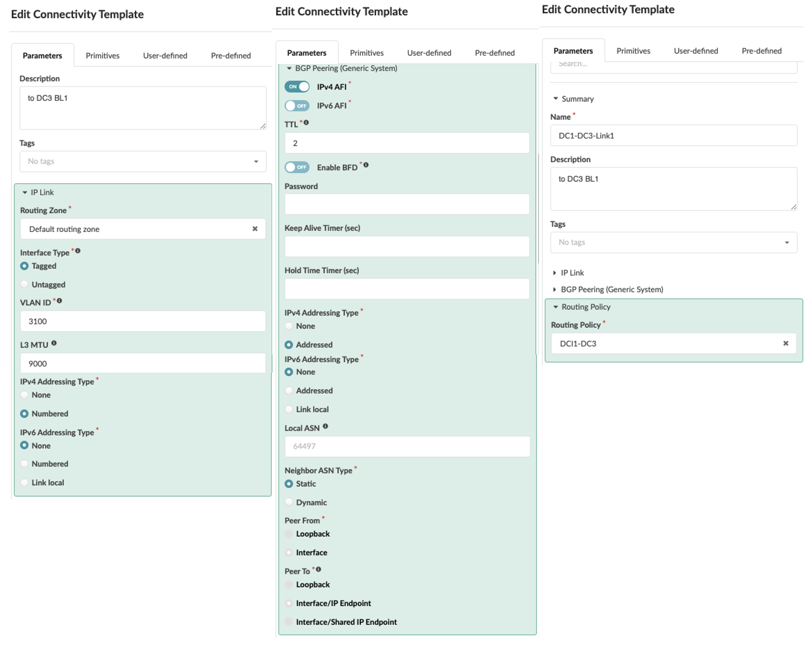Screen dimensions: 812x648
Task: Turn off the IPv4 AFI toggle
Action: point(297,87)
